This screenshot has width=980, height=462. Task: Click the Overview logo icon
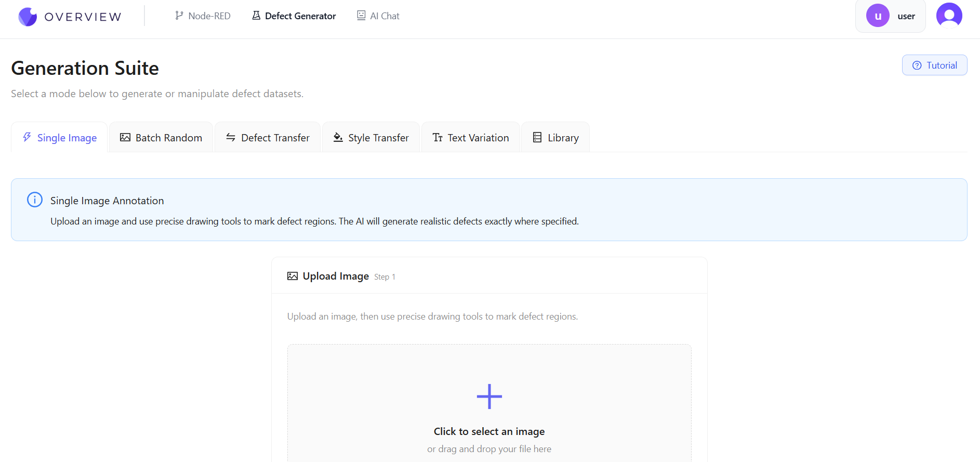[x=28, y=17]
